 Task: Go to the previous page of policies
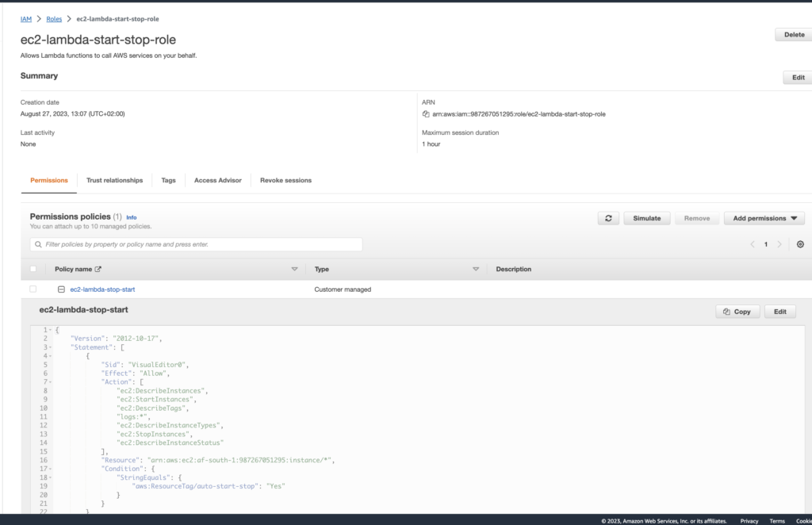[752, 244]
